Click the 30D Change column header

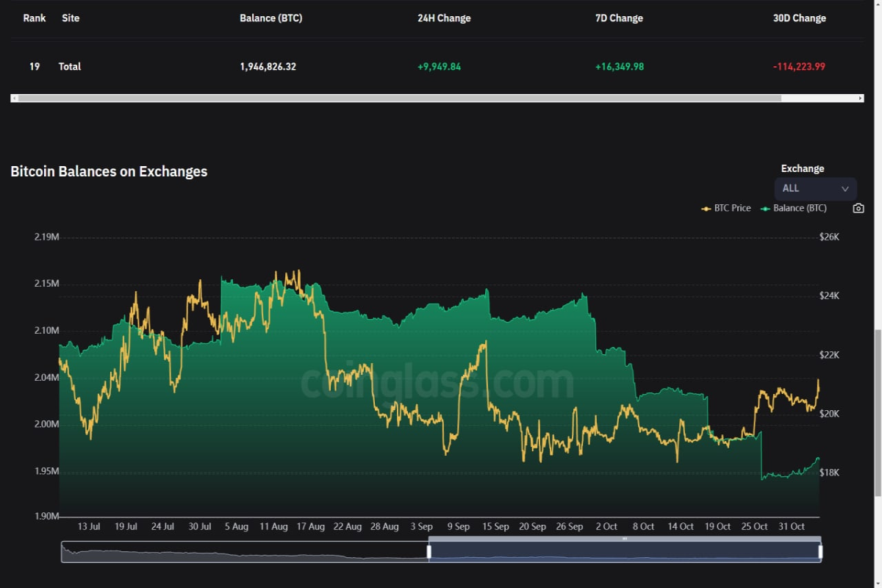800,18
